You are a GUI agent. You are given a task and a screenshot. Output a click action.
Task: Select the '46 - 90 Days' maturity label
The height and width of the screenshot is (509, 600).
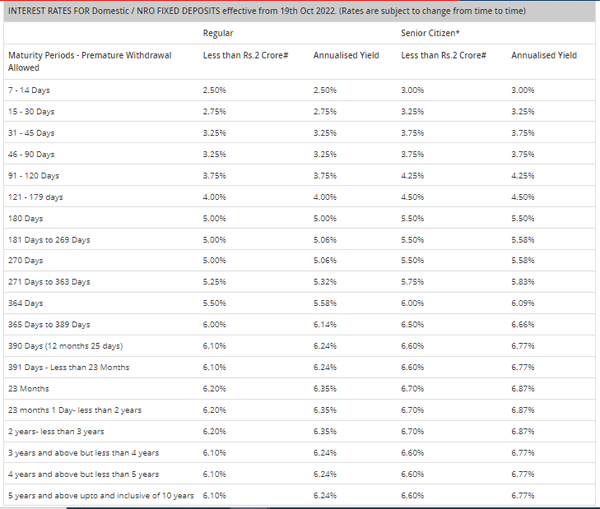pyautogui.click(x=31, y=154)
